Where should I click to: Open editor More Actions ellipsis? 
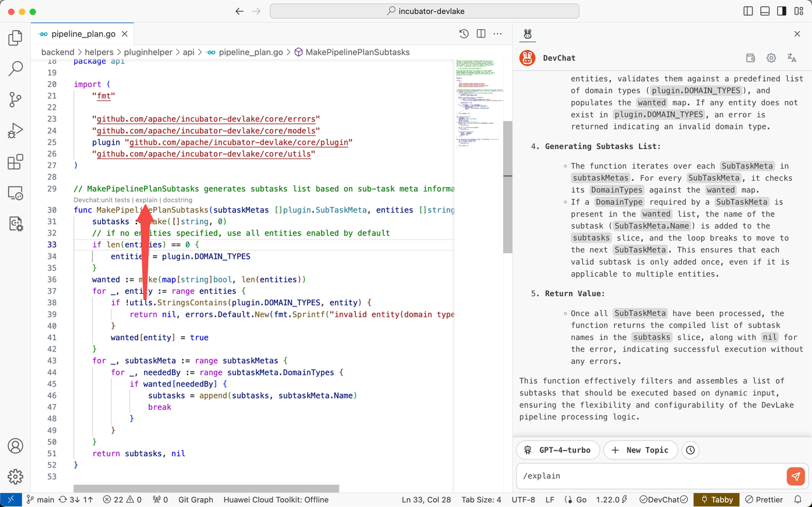498,34
